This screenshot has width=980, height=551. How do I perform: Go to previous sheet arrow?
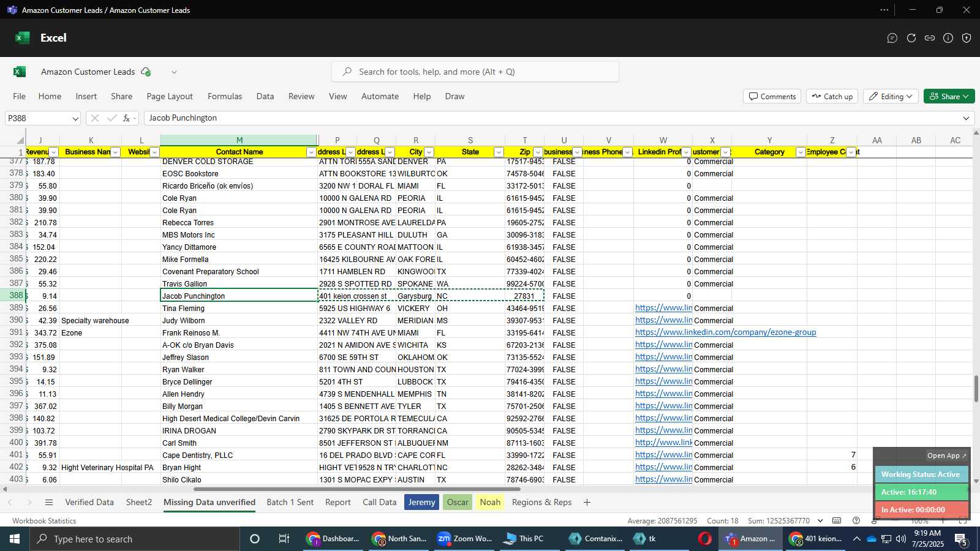(10, 502)
